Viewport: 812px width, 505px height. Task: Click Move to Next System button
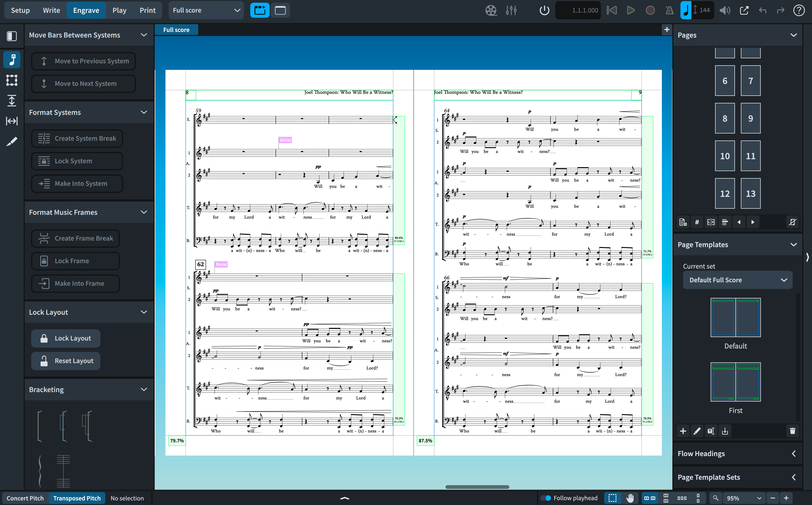coord(84,84)
